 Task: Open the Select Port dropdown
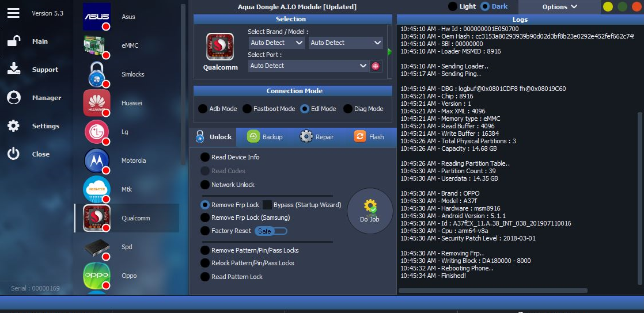(308, 66)
